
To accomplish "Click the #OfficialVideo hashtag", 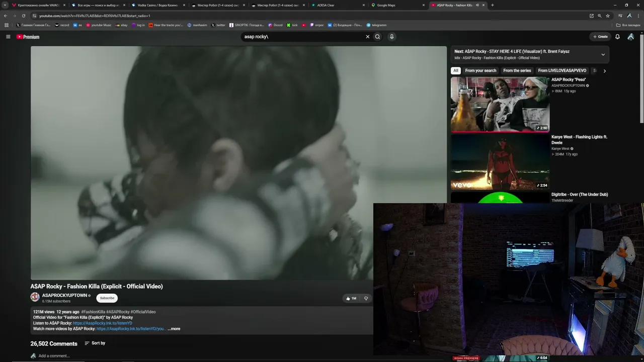I will (143, 312).
